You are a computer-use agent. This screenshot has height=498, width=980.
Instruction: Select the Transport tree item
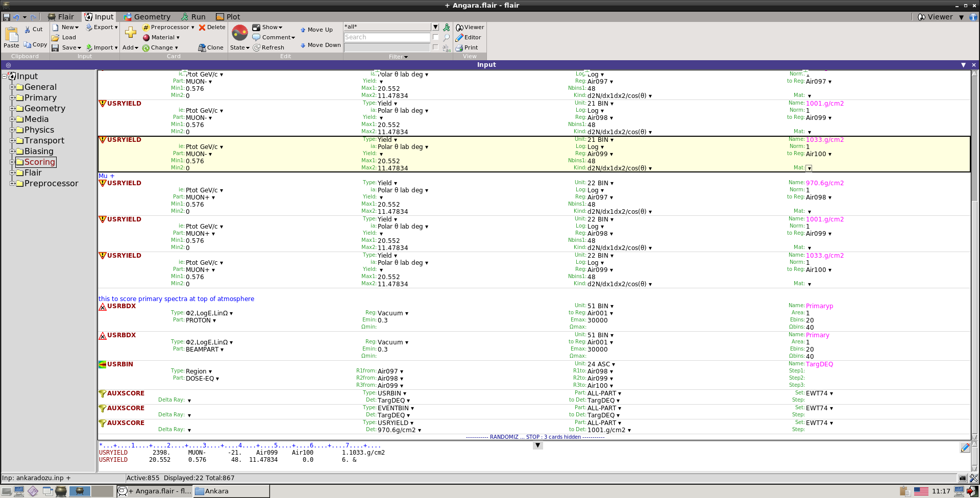(40, 141)
